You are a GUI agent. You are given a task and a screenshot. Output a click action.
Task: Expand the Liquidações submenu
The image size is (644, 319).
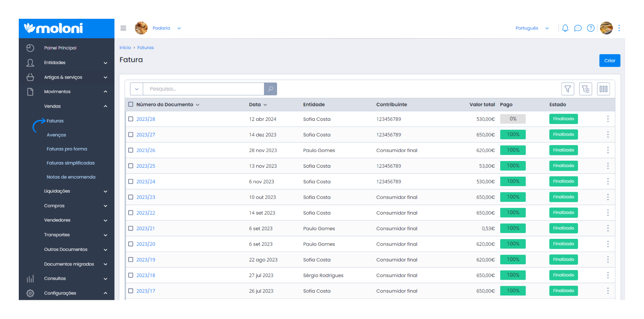pyautogui.click(x=105, y=191)
